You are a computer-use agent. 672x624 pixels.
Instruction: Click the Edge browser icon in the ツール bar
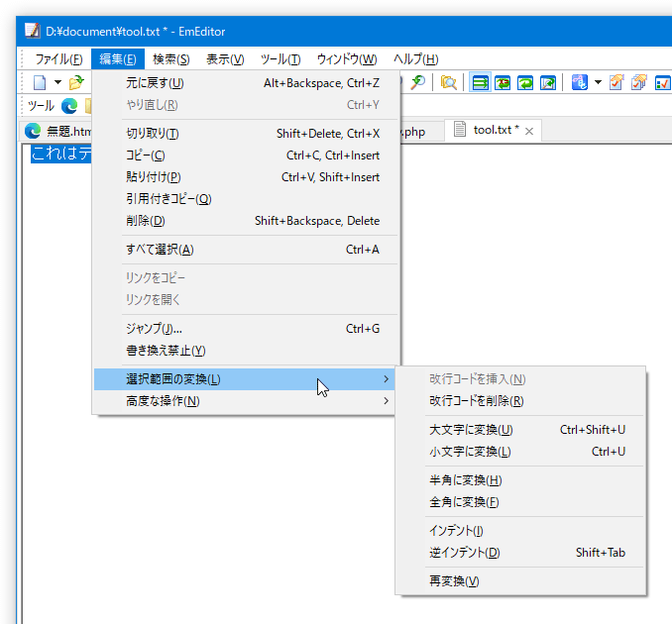[69, 106]
